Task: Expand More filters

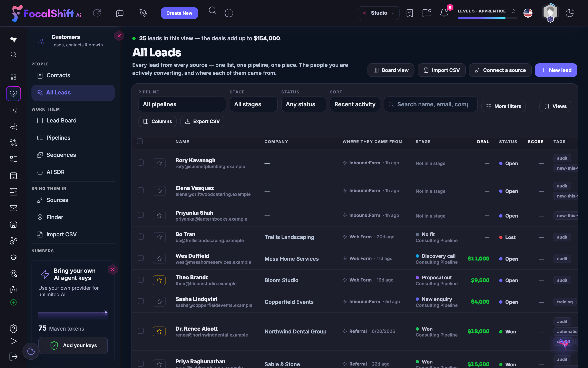Action: click(x=503, y=106)
